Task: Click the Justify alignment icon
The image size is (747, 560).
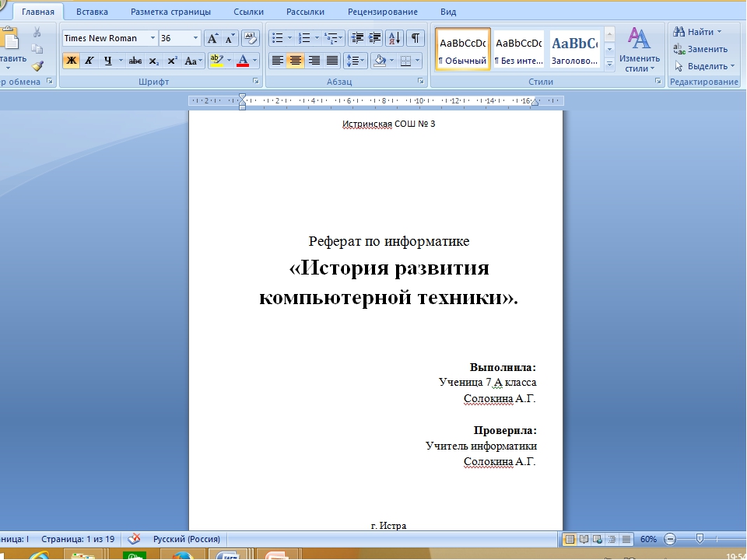Action: click(332, 61)
